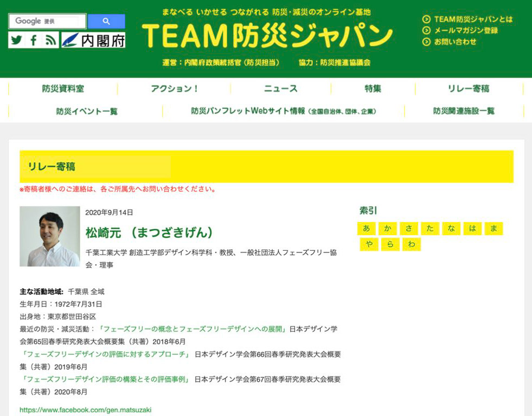Select index button さ
The width and height of the screenshot is (532, 416).
tap(409, 229)
